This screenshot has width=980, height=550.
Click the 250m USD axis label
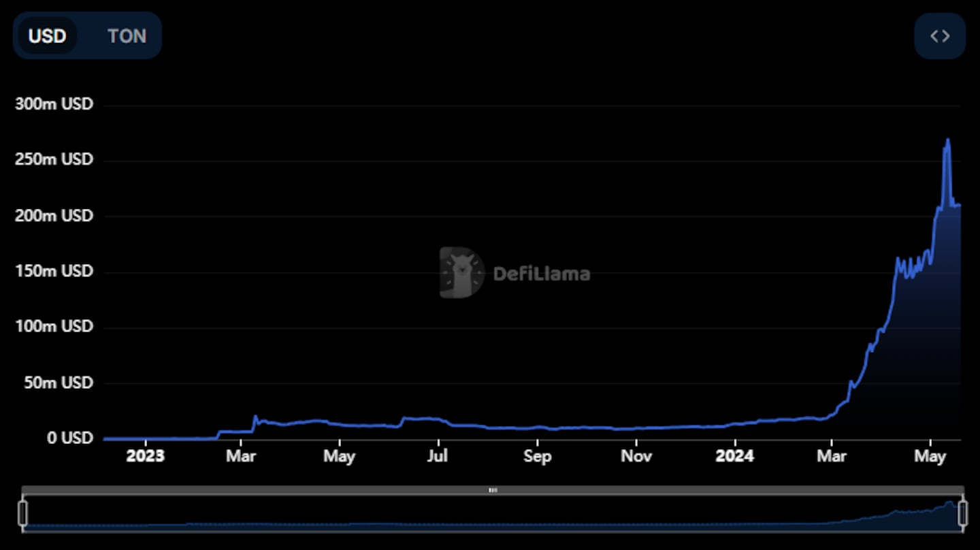(54, 159)
